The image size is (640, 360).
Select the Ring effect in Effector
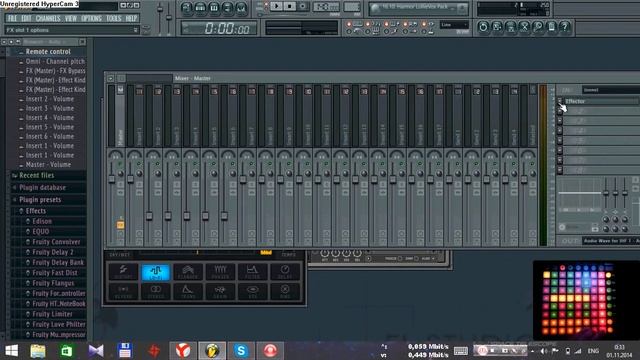285,291
